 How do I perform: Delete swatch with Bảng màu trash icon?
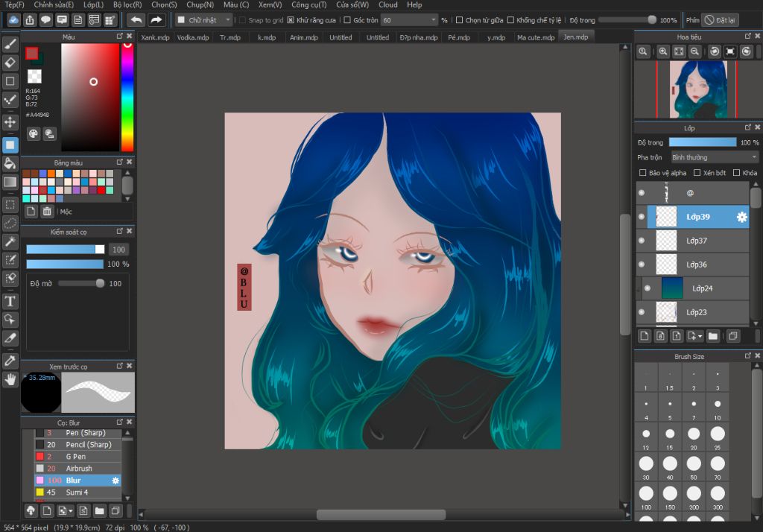pyautogui.click(x=47, y=212)
